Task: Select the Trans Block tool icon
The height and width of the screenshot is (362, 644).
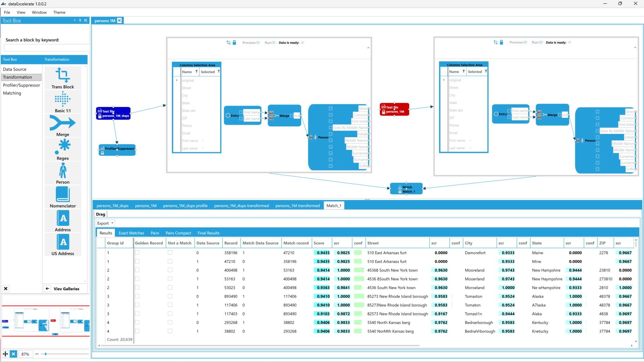Action: [x=63, y=75]
